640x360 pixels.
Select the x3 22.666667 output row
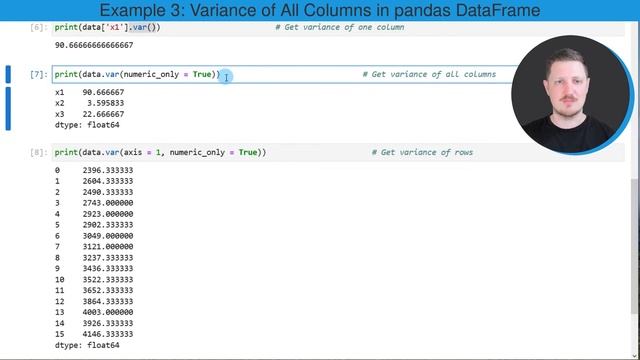click(x=89, y=114)
